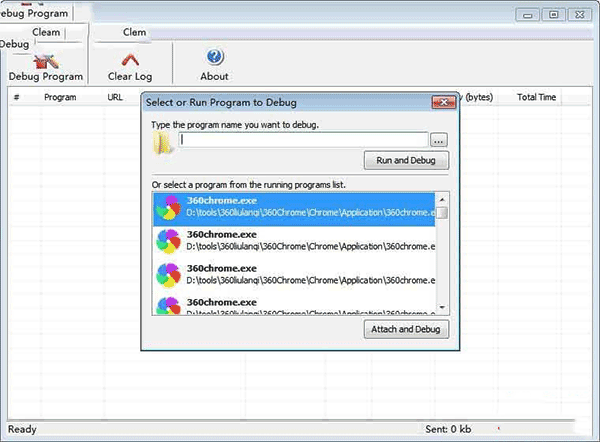Click the scroll up arrow of programs list
The width and height of the screenshot is (600, 442).
(442, 199)
